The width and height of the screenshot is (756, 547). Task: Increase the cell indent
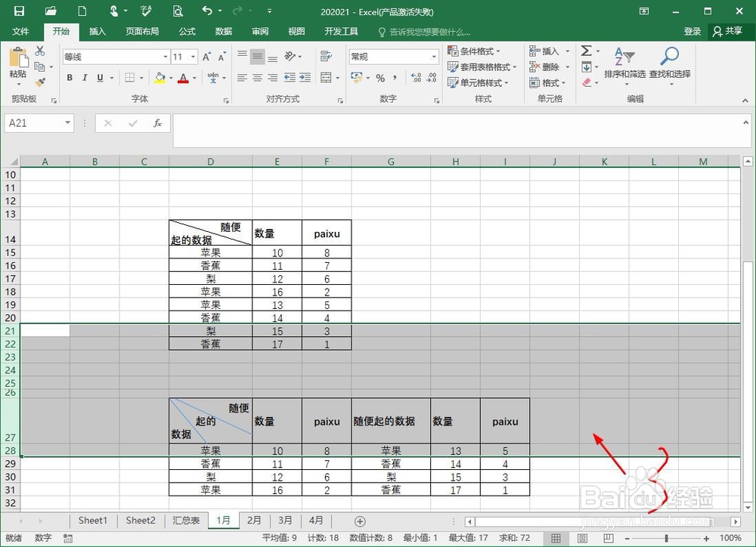[x=305, y=78]
